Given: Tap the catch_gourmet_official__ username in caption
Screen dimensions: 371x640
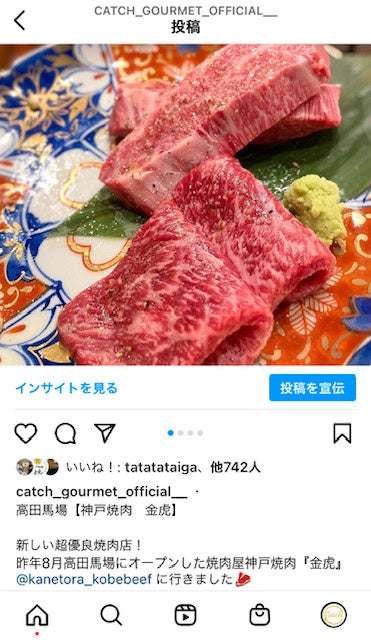Looking at the screenshot, I should (101, 492).
